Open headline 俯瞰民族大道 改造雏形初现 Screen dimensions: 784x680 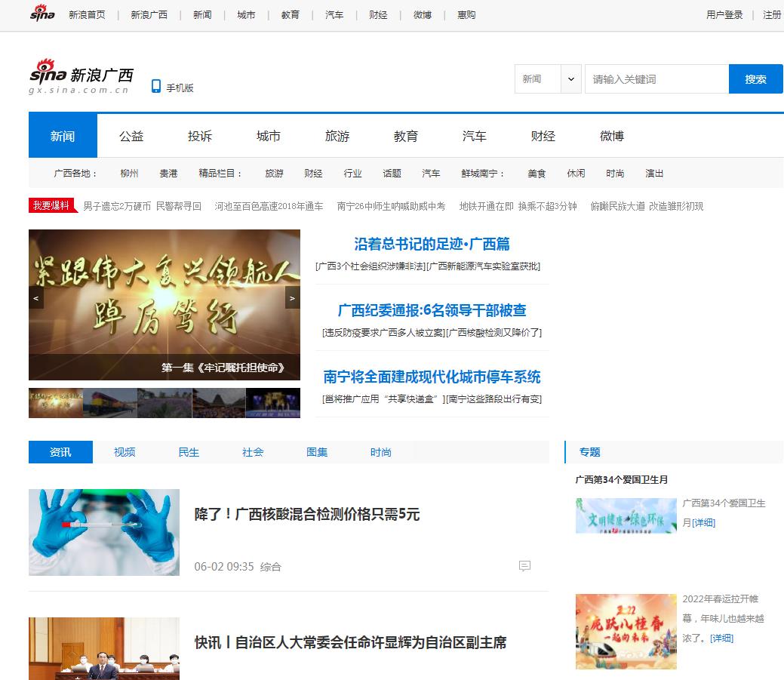pos(647,206)
